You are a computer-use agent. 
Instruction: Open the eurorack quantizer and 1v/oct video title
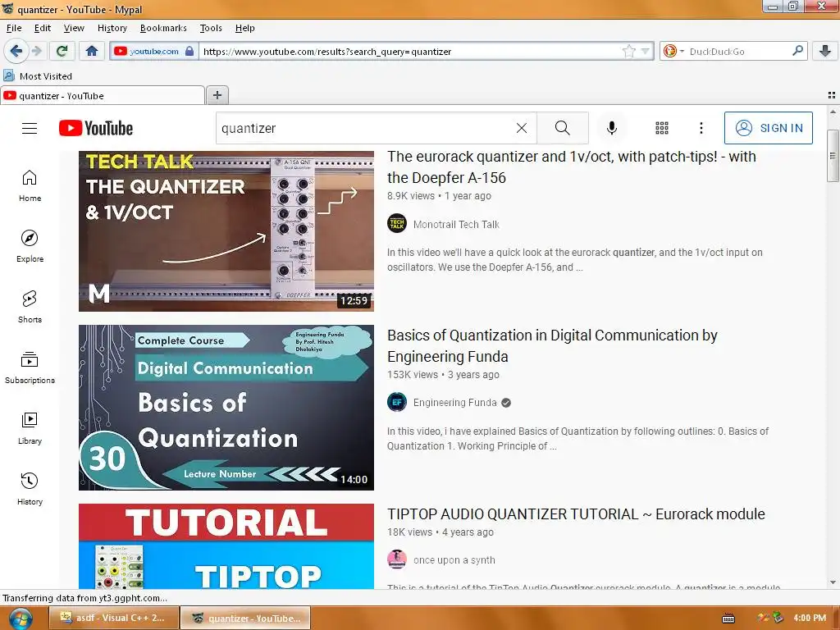[x=572, y=167]
